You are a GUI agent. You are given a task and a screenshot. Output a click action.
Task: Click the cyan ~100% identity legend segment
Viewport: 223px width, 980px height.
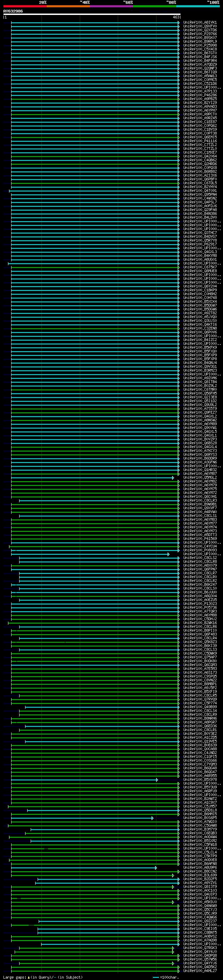click(x=198, y=6)
